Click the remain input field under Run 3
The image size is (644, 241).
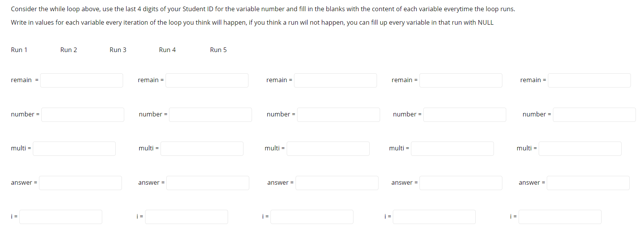point(335,80)
